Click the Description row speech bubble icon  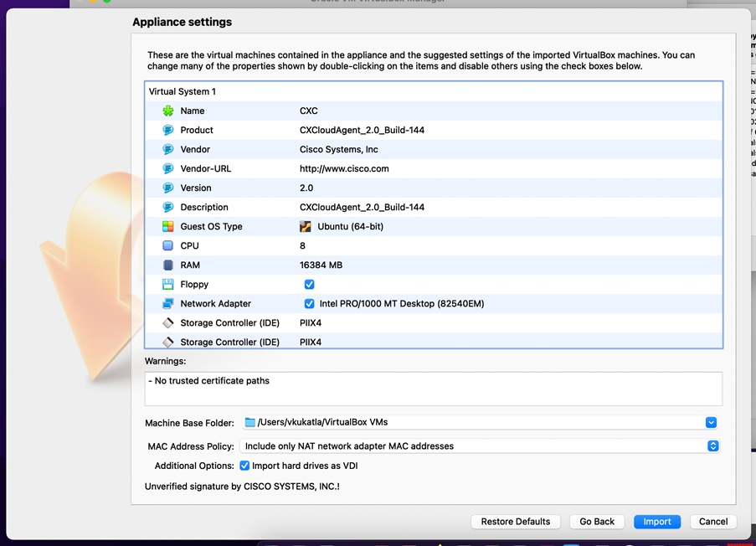click(x=167, y=208)
